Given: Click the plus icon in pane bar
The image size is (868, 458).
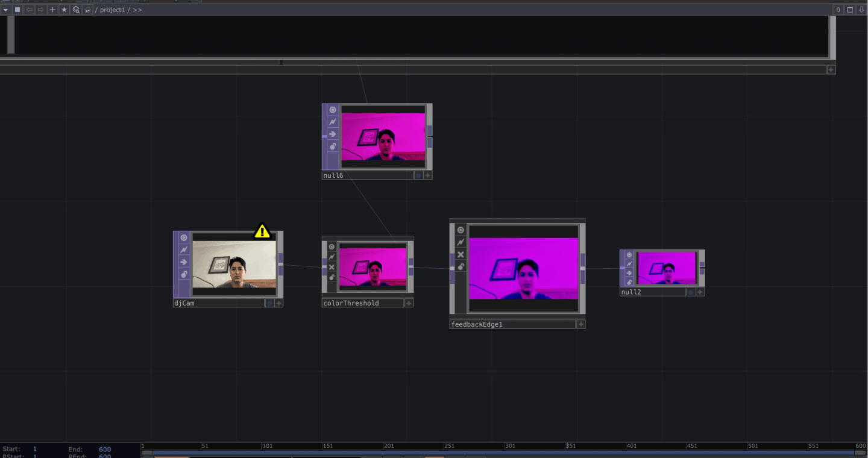Looking at the screenshot, I should 52,10.
